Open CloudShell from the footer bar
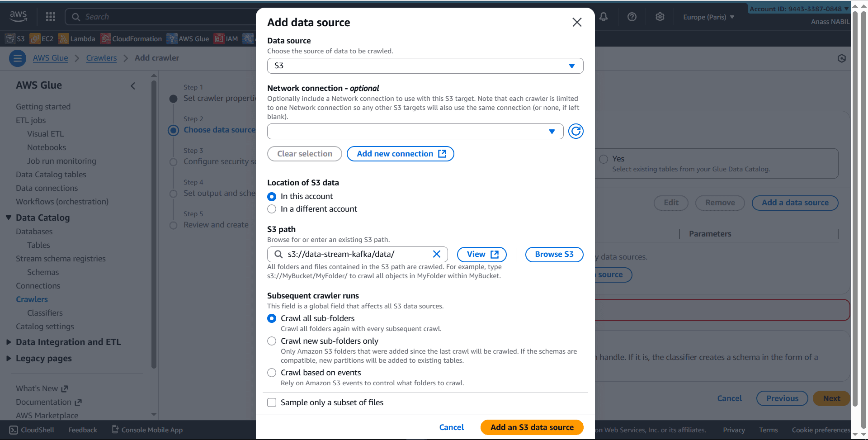 pos(32,430)
